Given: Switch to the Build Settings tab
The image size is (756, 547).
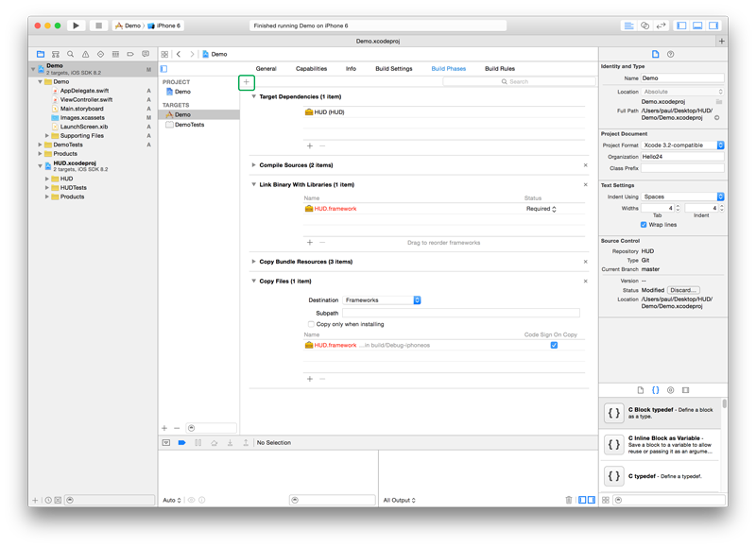Looking at the screenshot, I should coord(394,68).
